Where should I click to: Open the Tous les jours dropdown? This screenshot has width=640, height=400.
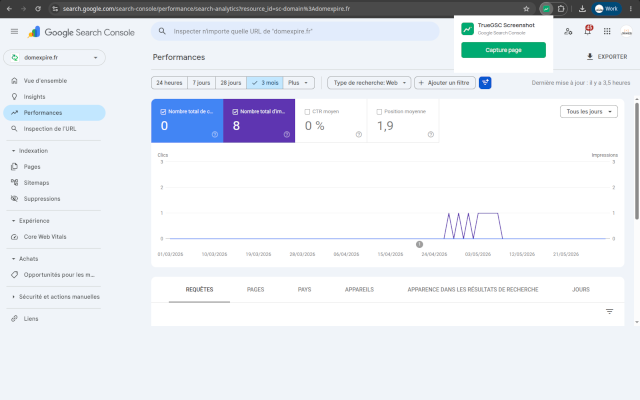[x=589, y=111]
